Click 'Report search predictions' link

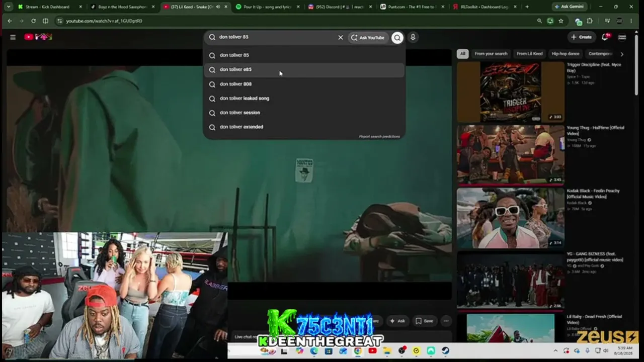[379, 136]
